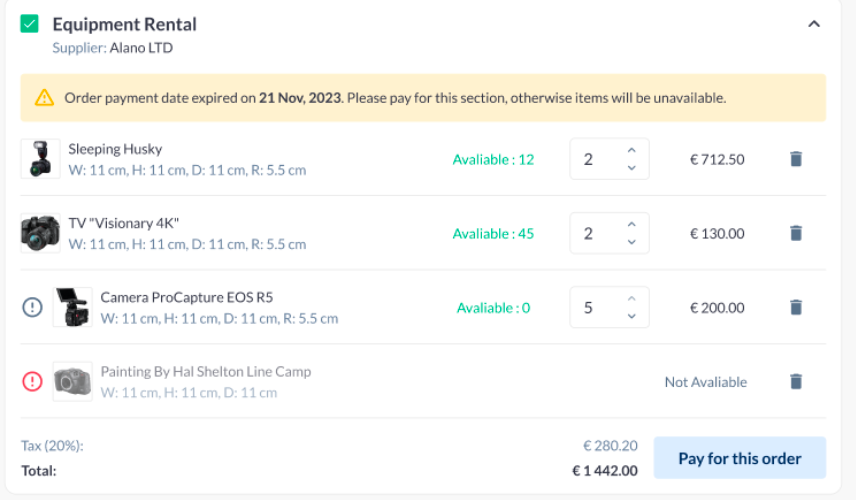Collapse the Equipment Rental section

(814, 24)
